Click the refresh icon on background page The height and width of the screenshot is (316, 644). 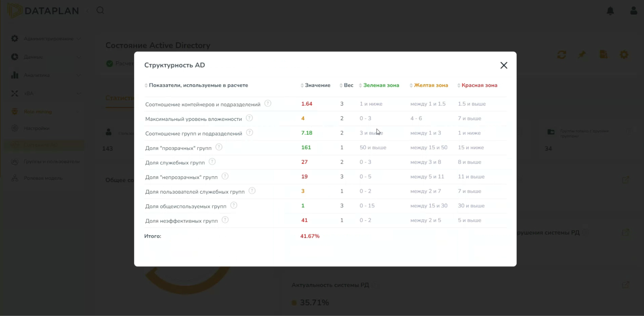coord(562,55)
